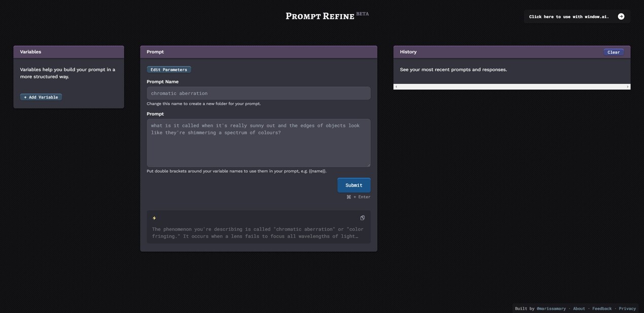Image resolution: width=644 pixels, height=313 pixels.
Task: Click inside the prompt text area
Action: point(259,142)
